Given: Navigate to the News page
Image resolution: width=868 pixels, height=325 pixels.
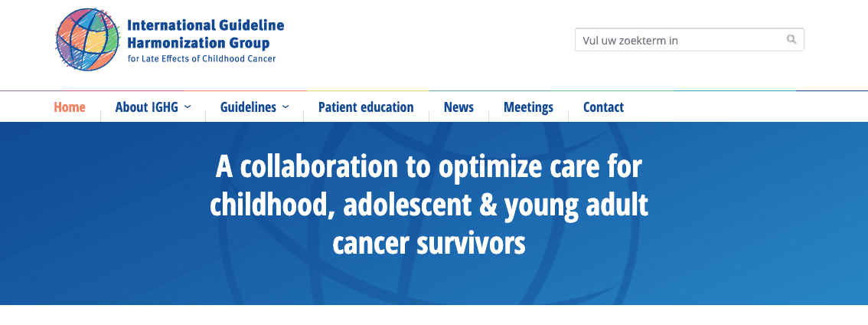Looking at the screenshot, I should click(x=459, y=107).
